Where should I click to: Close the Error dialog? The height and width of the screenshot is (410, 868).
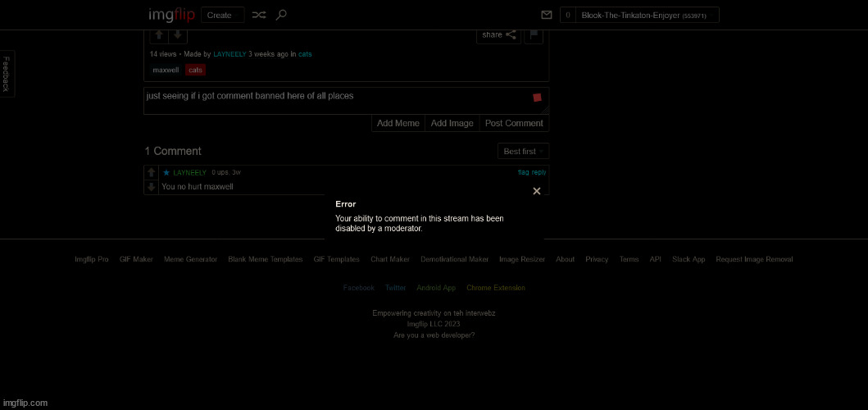(537, 191)
